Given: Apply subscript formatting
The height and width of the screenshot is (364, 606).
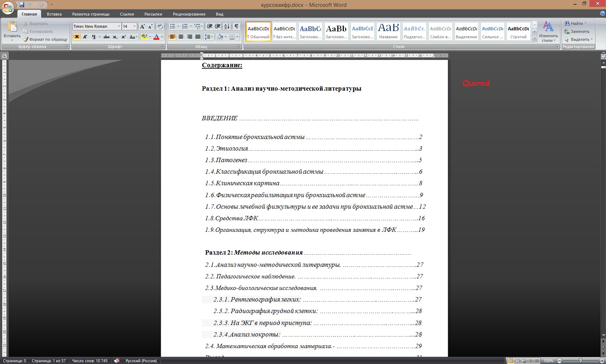Looking at the screenshot, I should point(115,37).
